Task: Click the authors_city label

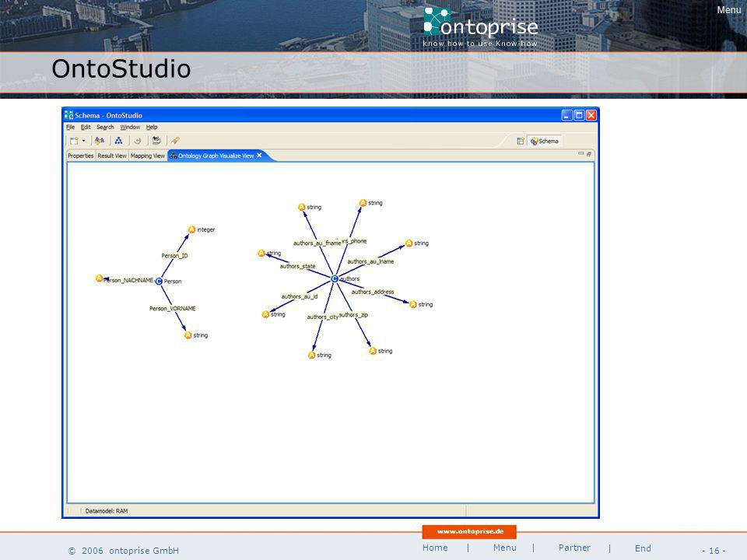Action: tap(322, 317)
